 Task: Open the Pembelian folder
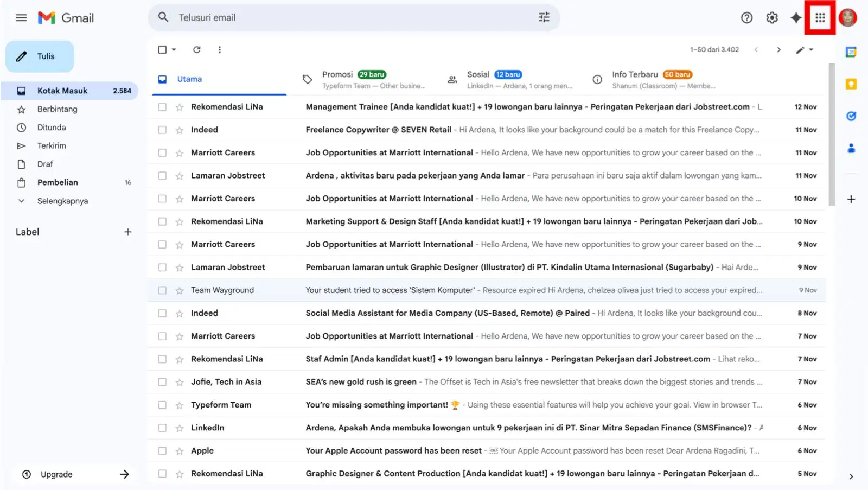click(69, 182)
